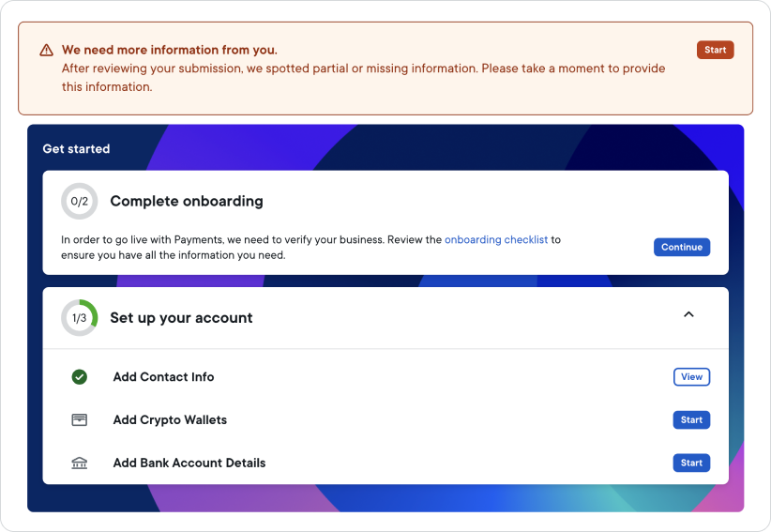Select the Add Bank Account Details label
This screenshot has width=771, height=532.
pyautogui.click(x=189, y=464)
